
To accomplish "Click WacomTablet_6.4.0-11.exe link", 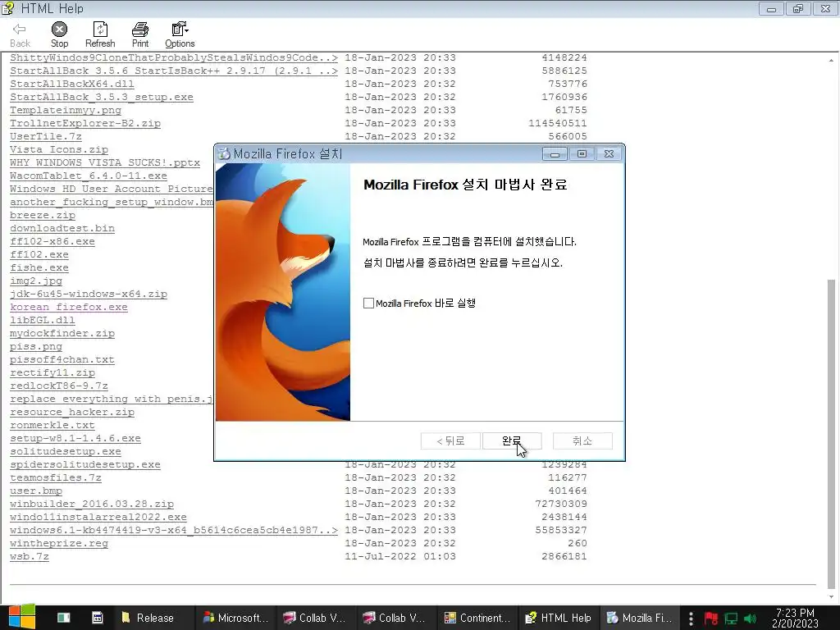I will click(89, 176).
